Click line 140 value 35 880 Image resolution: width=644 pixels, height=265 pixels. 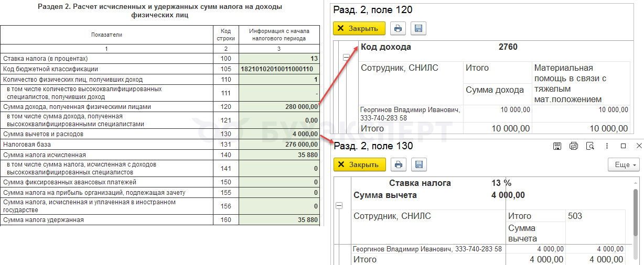[279, 155]
